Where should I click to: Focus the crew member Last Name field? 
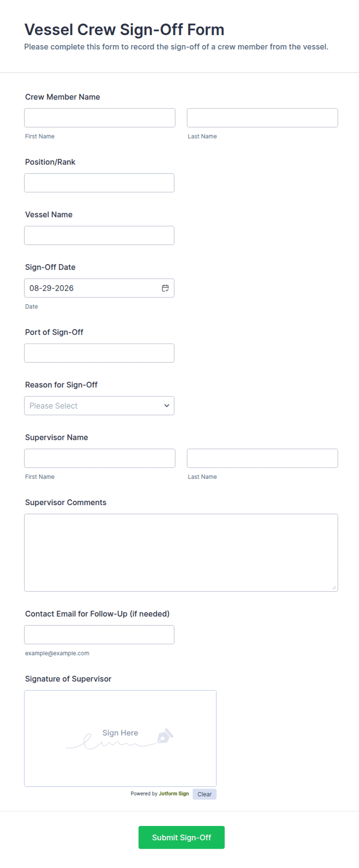click(x=262, y=118)
